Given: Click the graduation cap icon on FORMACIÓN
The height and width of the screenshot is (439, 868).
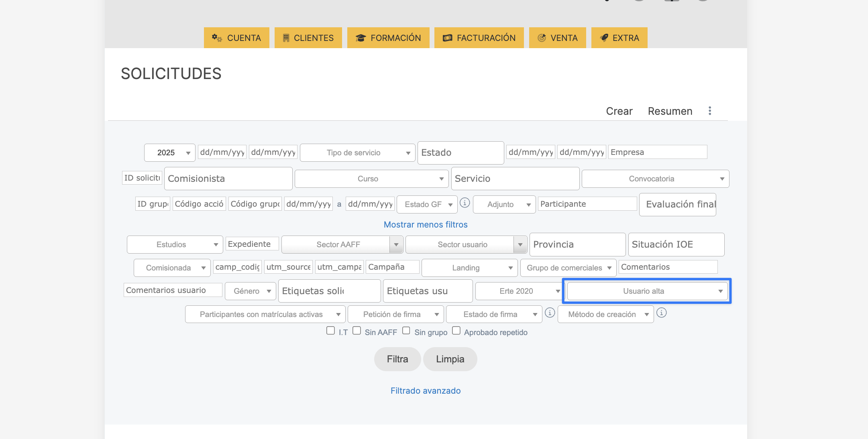Looking at the screenshot, I should point(360,38).
